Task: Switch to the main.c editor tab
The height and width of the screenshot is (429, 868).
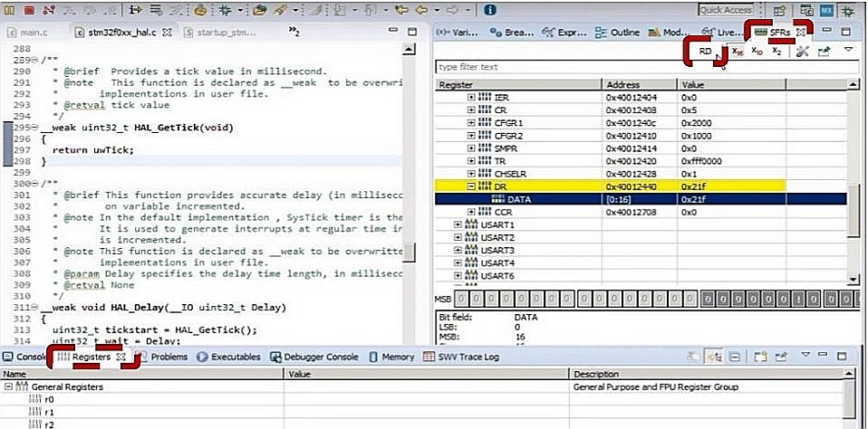Action: pos(26,32)
